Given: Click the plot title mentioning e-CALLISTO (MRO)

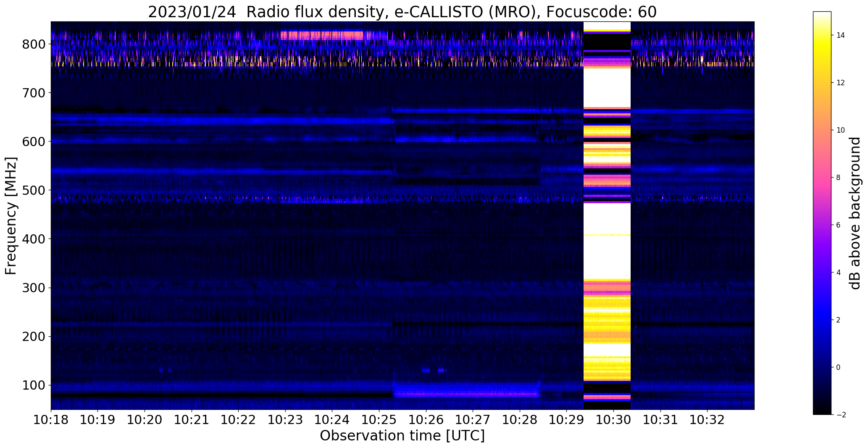Looking at the screenshot, I should [402, 12].
